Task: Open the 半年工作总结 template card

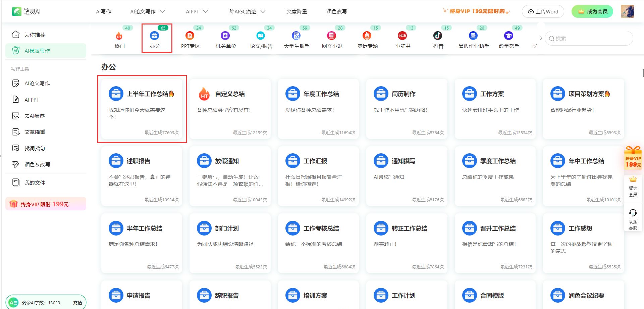Action: pos(142,243)
